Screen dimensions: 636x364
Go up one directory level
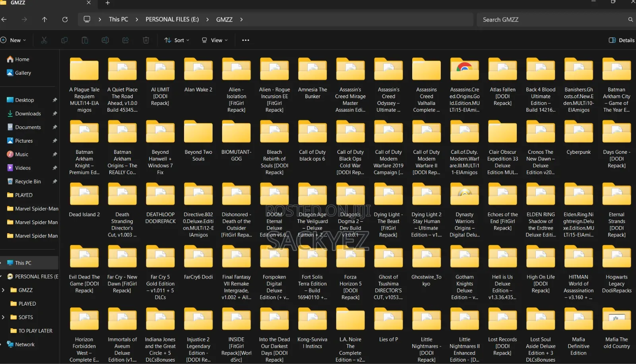[x=45, y=19]
